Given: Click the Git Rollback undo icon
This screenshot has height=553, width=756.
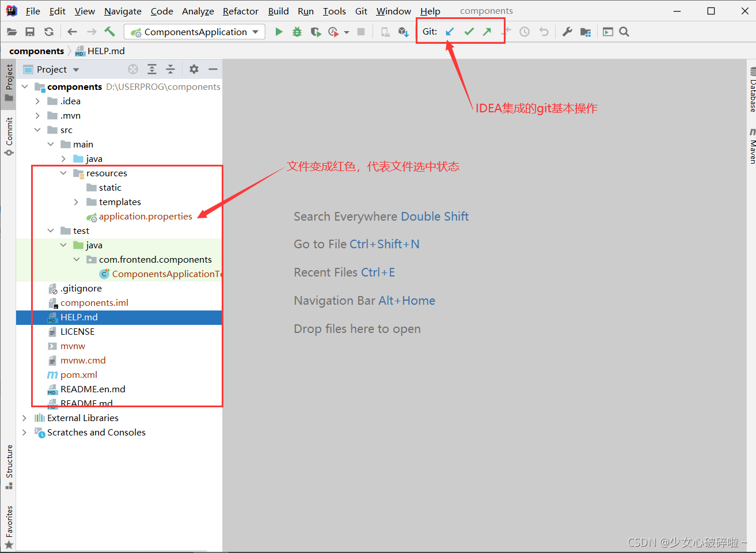Looking at the screenshot, I should 544,32.
